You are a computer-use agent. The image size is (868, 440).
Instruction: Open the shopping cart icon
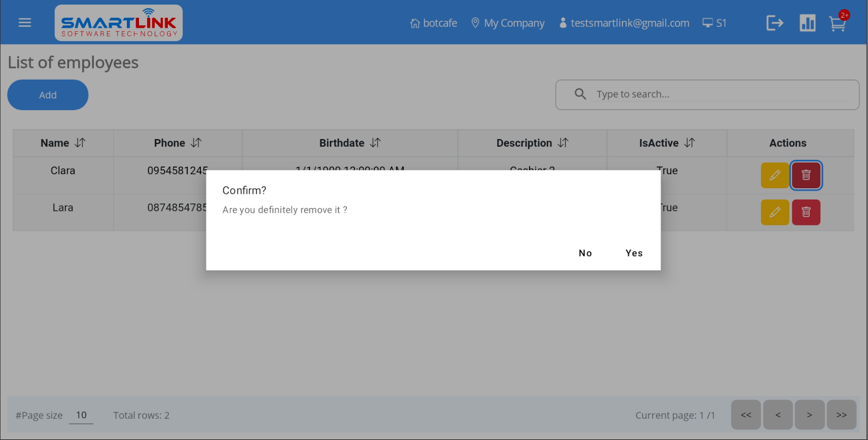click(x=837, y=23)
